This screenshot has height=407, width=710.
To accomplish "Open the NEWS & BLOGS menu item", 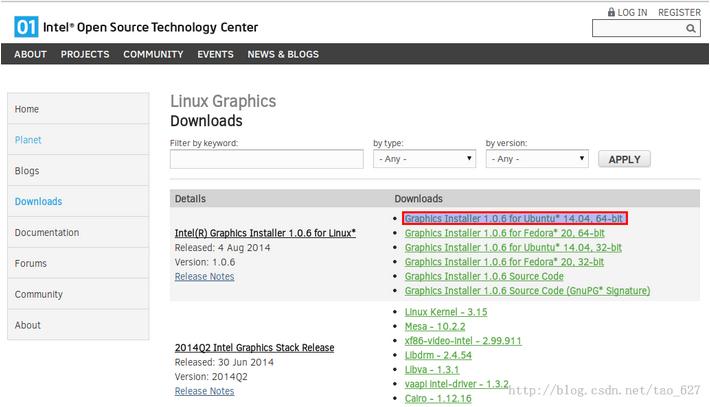I will pos(283,54).
